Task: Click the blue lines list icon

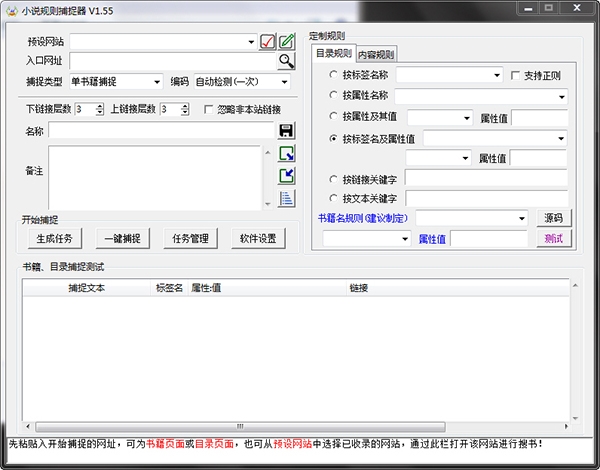Action: tap(287, 198)
